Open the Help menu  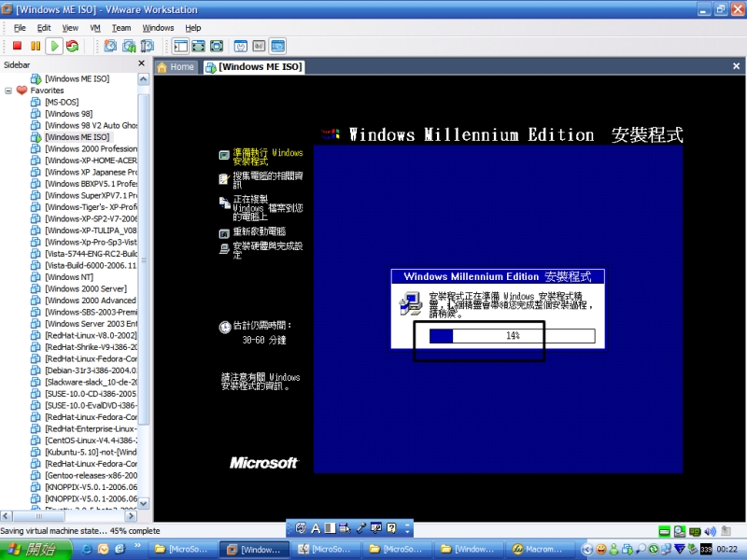(193, 28)
